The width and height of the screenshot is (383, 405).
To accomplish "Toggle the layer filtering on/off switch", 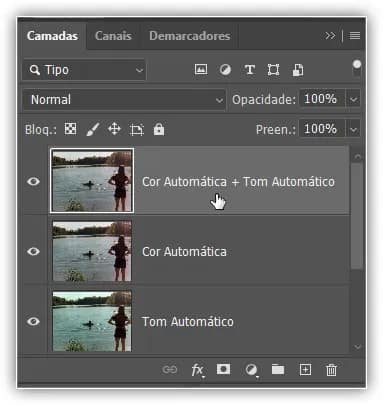I will 357,68.
